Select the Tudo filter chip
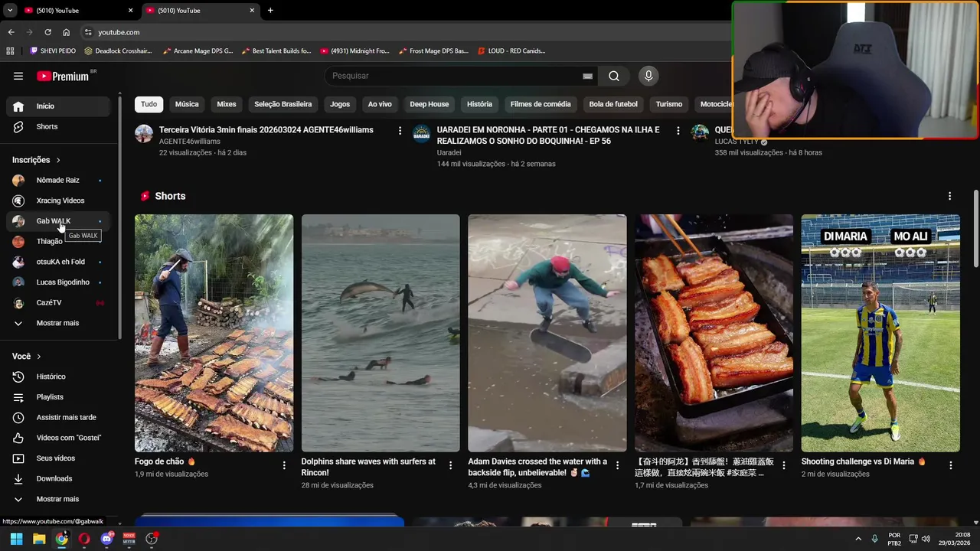 149,104
